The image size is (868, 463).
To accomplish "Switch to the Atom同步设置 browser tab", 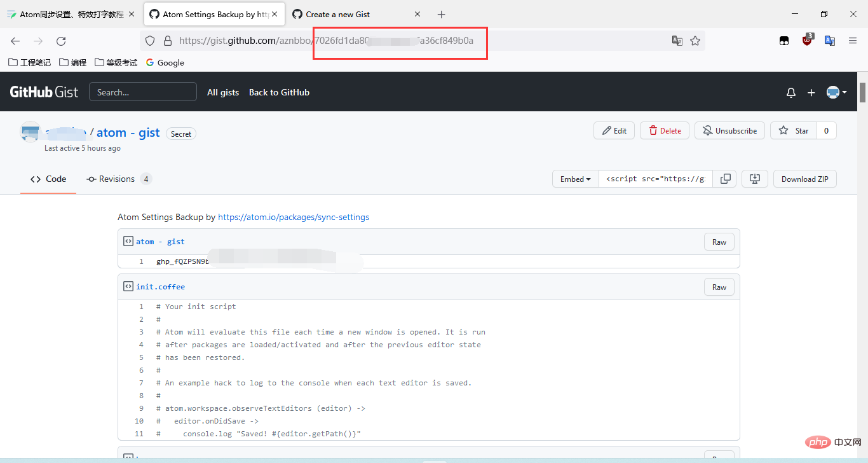I will (71, 14).
